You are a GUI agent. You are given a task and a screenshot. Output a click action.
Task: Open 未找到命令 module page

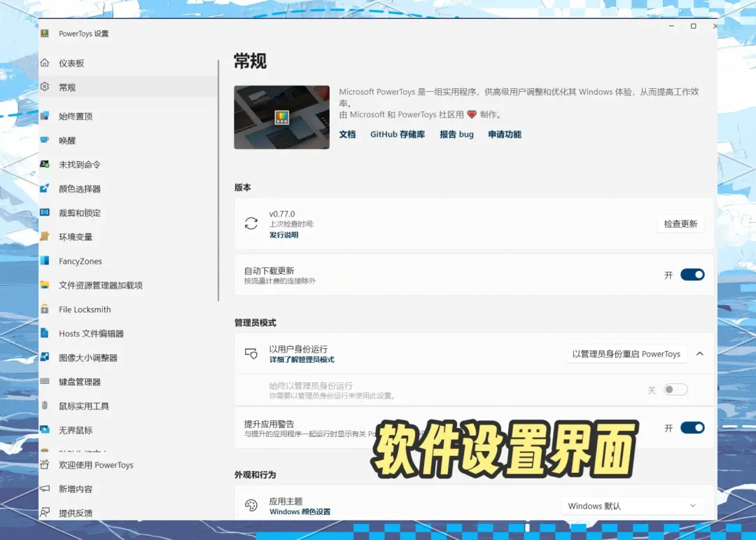tap(128, 165)
